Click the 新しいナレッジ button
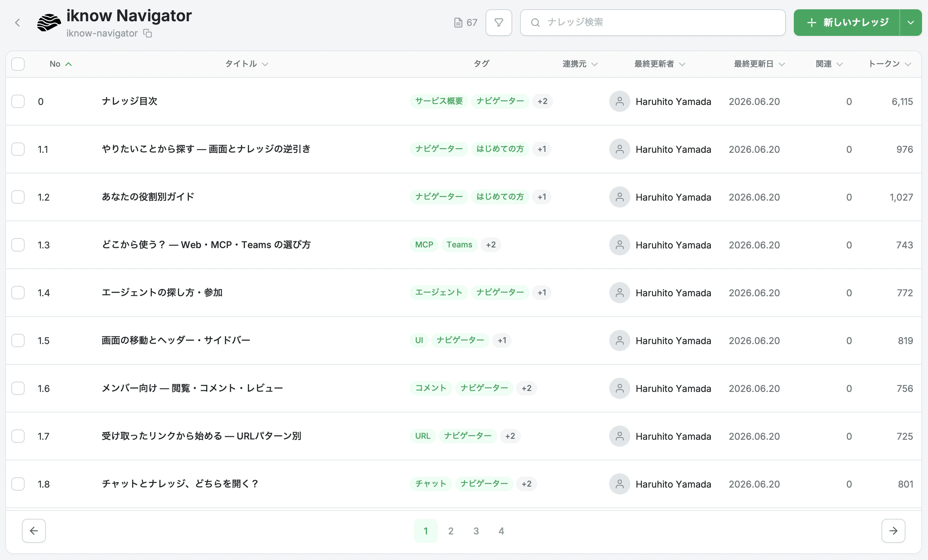Viewport: 928px width, 560px height. coord(847,23)
